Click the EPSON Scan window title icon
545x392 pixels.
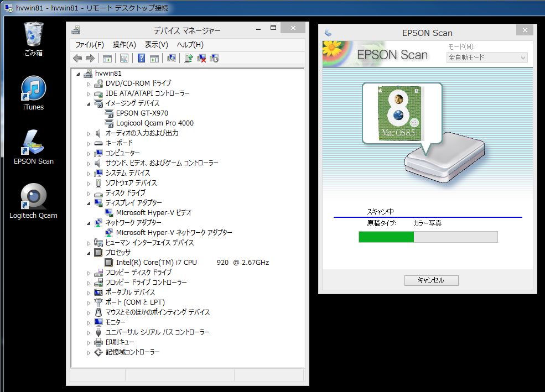tap(328, 33)
